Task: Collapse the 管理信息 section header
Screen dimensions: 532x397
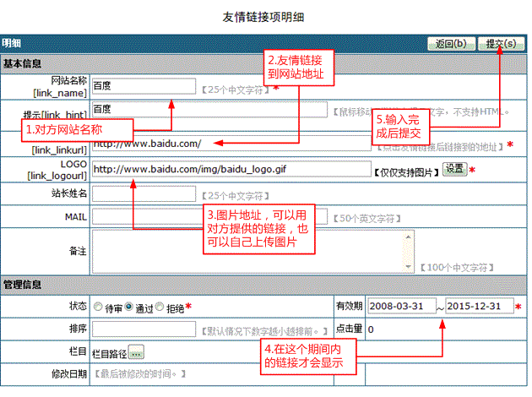Action: (x=24, y=286)
